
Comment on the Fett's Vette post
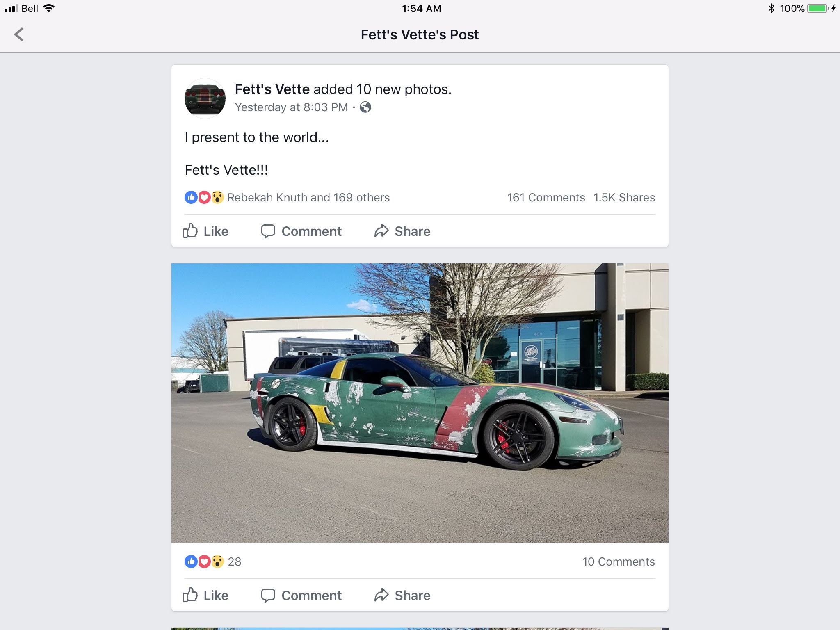pos(301,231)
